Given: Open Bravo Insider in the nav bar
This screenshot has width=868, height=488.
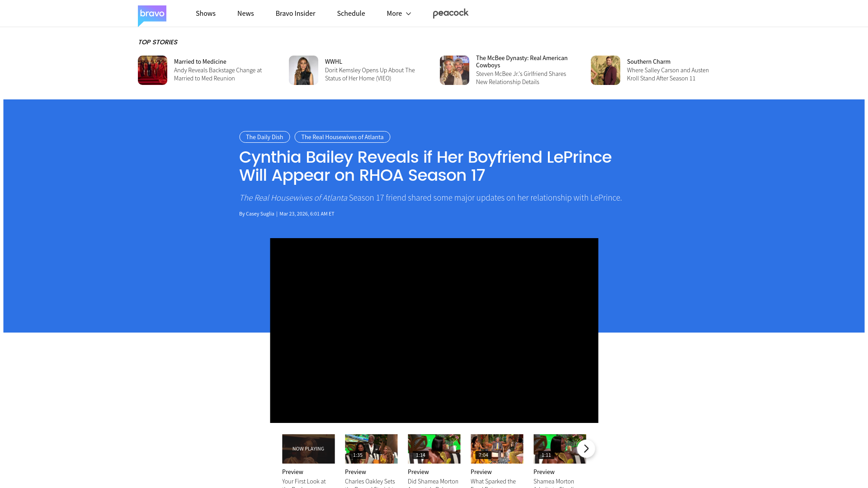Looking at the screenshot, I should (x=295, y=14).
